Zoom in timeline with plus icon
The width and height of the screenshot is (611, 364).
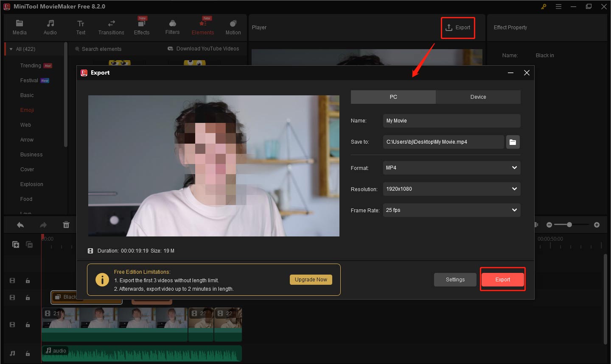click(x=597, y=225)
